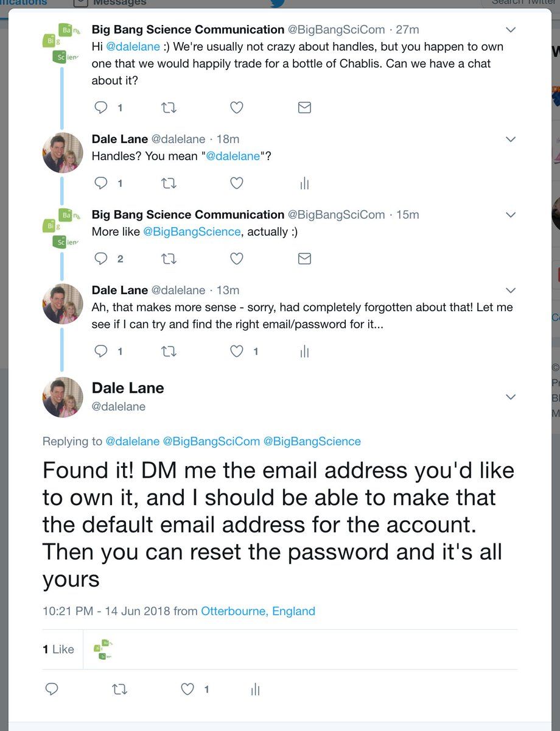Retweet the 'Handles? You mean' tweet

[x=169, y=183]
